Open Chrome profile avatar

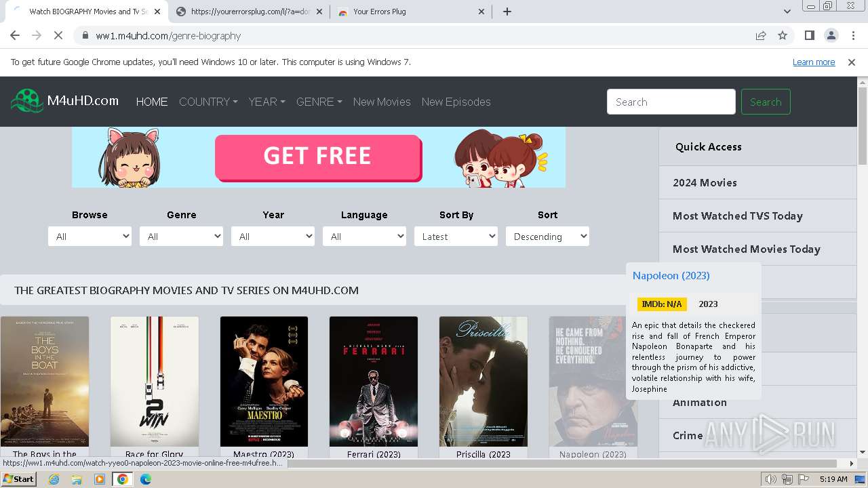pyautogui.click(x=831, y=35)
